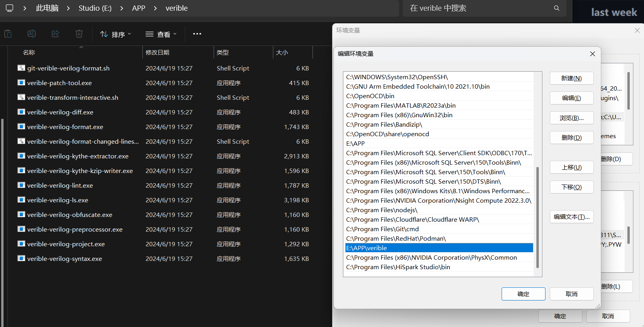Click the paste icon in Explorer toolbar
The height and width of the screenshot is (327, 644).
(8, 34)
